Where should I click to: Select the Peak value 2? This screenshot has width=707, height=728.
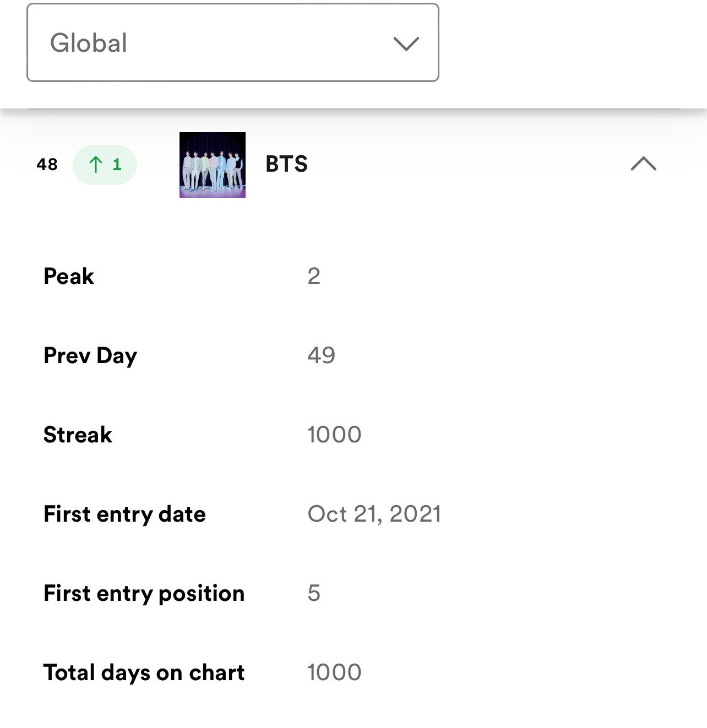pos(314,276)
